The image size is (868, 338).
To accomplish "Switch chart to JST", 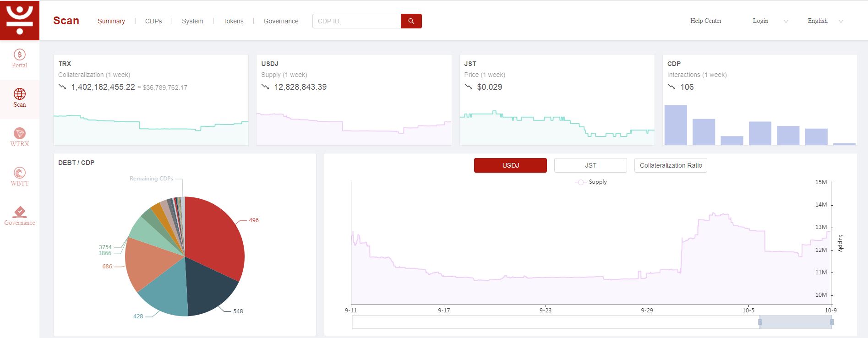I will coord(590,165).
